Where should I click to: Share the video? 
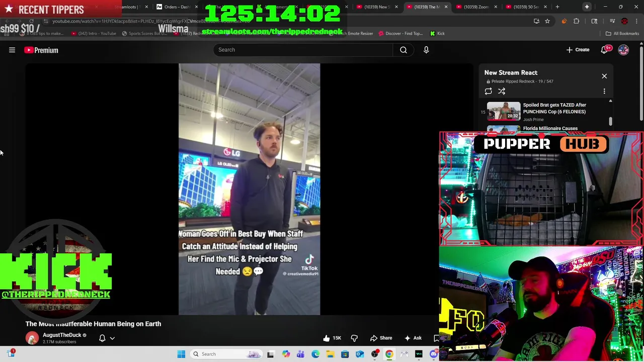click(381, 338)
